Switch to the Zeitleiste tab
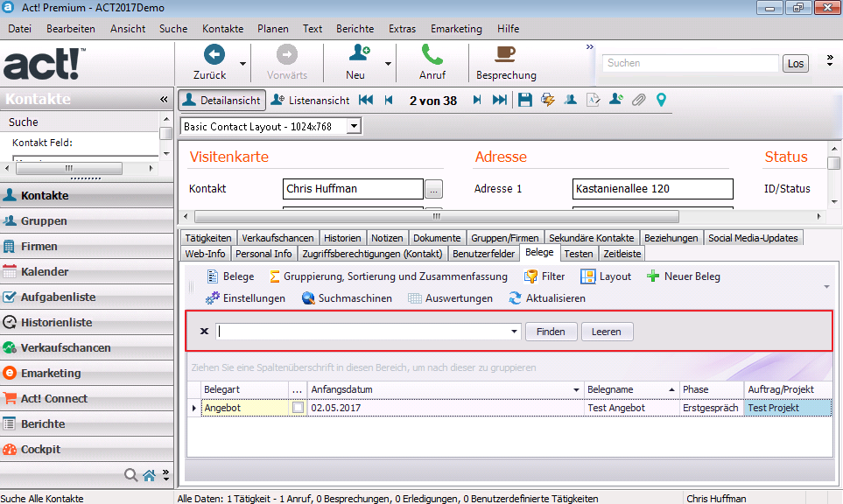The image size is (843, 504). (622, 254)
